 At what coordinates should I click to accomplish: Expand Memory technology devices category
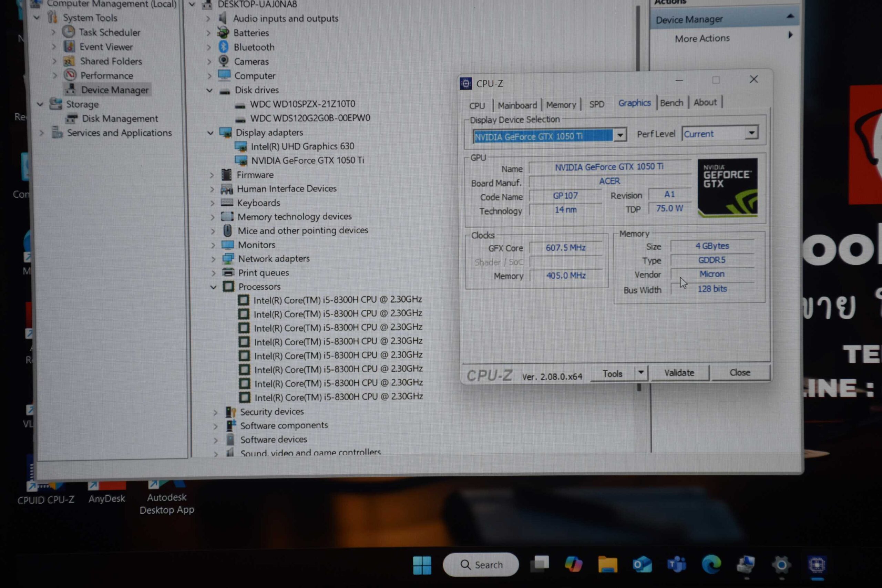coord(213,217)
